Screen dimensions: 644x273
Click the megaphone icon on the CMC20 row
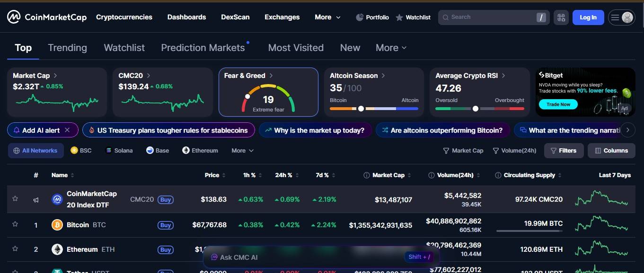(35, 199)
